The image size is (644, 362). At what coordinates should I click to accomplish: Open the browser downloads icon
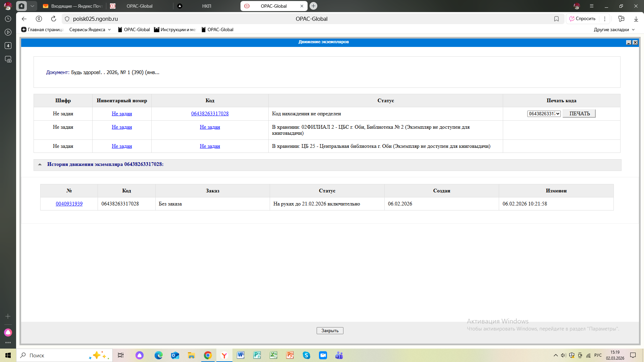[x=636, y=19]
